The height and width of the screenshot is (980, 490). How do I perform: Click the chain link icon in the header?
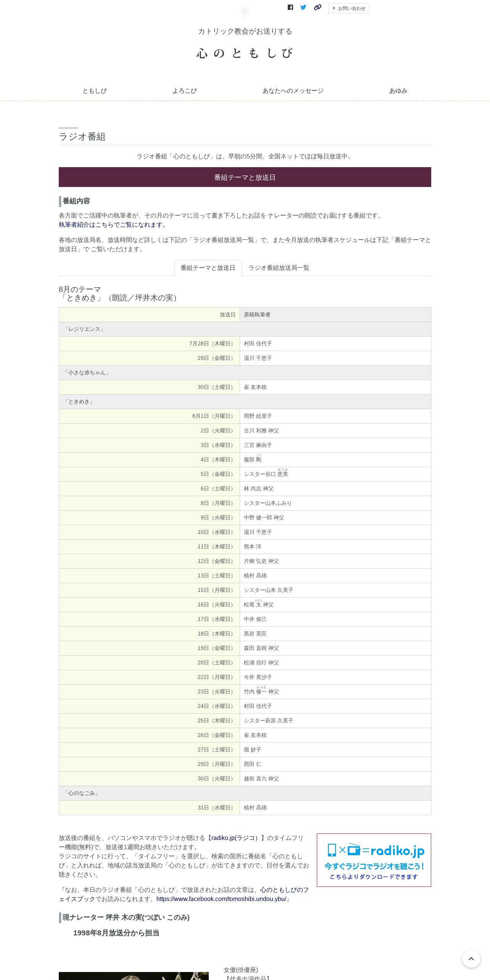pos(318,7)
